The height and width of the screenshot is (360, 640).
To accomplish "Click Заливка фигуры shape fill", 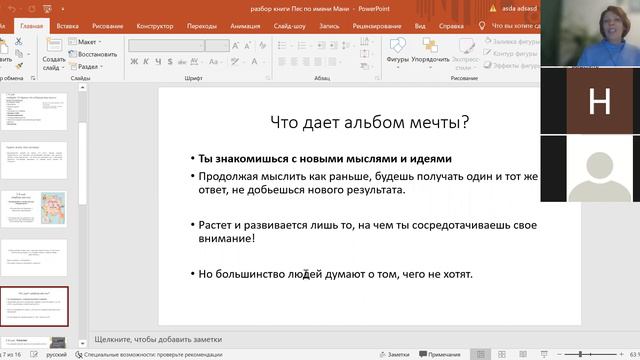I will coord(512,41).
